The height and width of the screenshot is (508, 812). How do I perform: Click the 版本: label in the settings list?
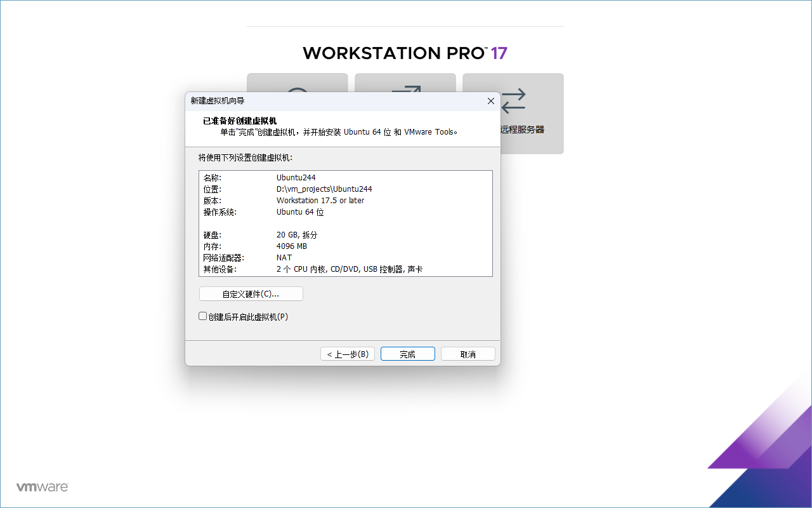pos(213,201)
